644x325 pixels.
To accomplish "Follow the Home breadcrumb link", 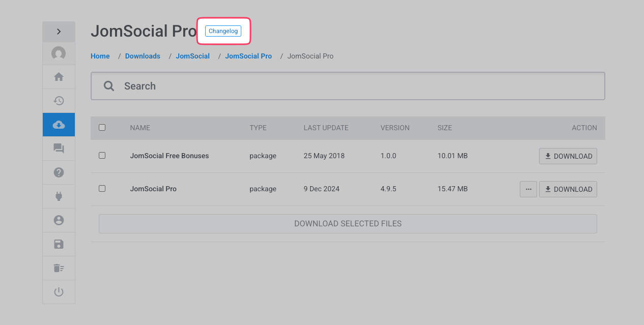I will [100, 56].
